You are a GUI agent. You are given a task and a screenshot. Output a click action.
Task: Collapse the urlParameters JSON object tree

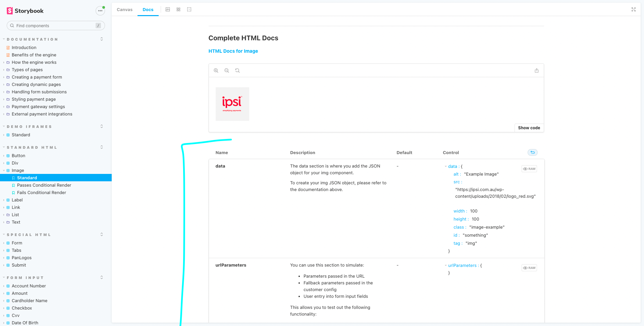click(446, 266)
